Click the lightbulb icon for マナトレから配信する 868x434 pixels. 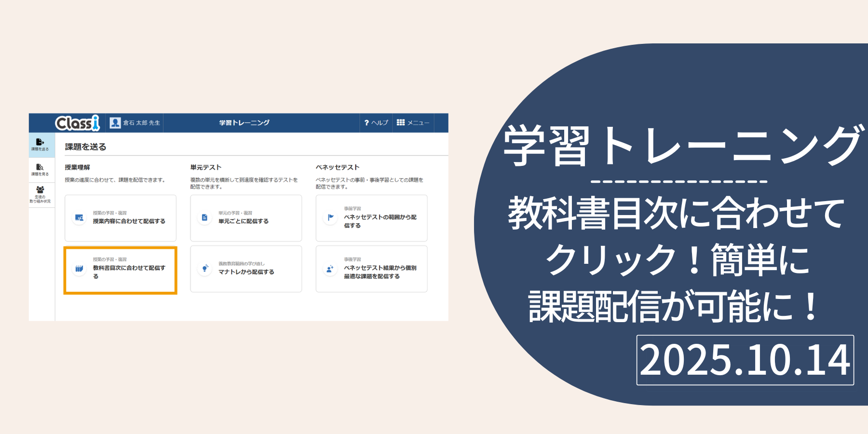[205, 269]
